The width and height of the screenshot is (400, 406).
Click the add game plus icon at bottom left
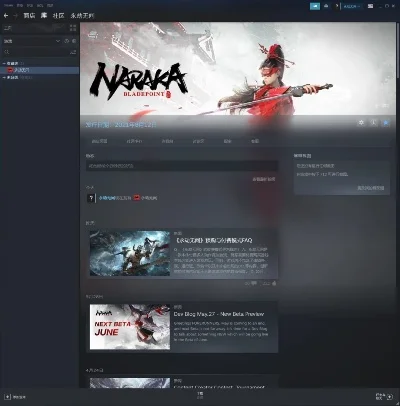[x=7, y=397]
